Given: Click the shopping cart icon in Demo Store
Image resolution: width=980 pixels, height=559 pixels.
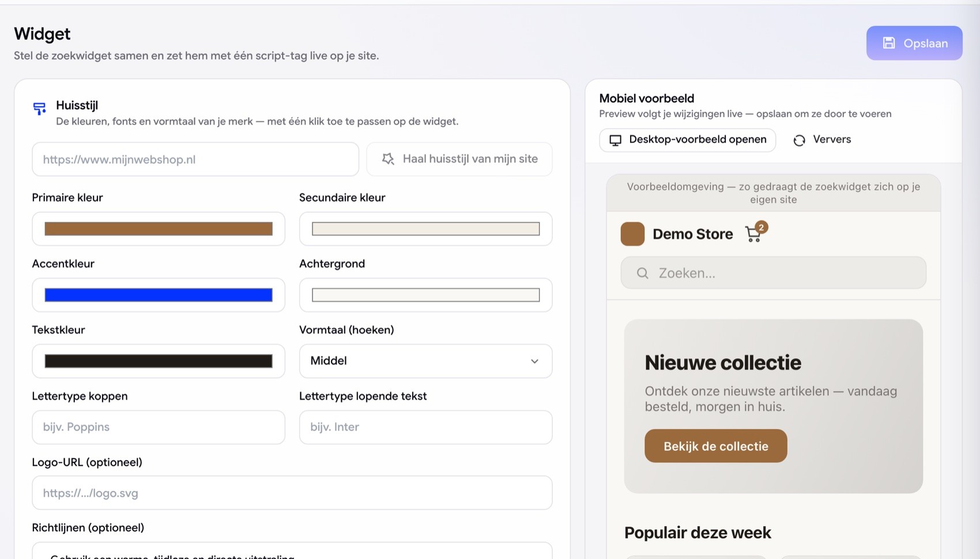Looking at the screenshot, I should [x=753, y=234].
